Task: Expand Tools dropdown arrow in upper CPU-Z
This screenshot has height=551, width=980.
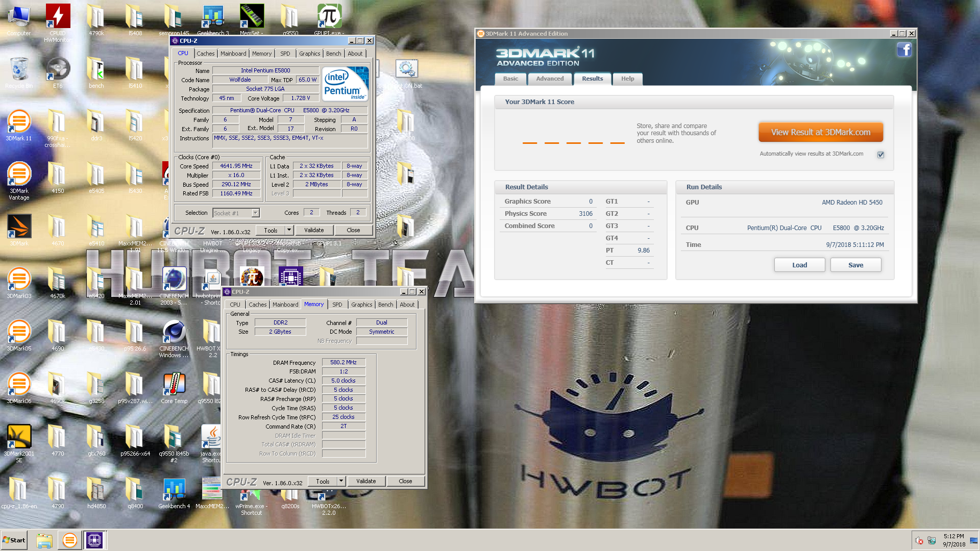Action: (289, 230)
